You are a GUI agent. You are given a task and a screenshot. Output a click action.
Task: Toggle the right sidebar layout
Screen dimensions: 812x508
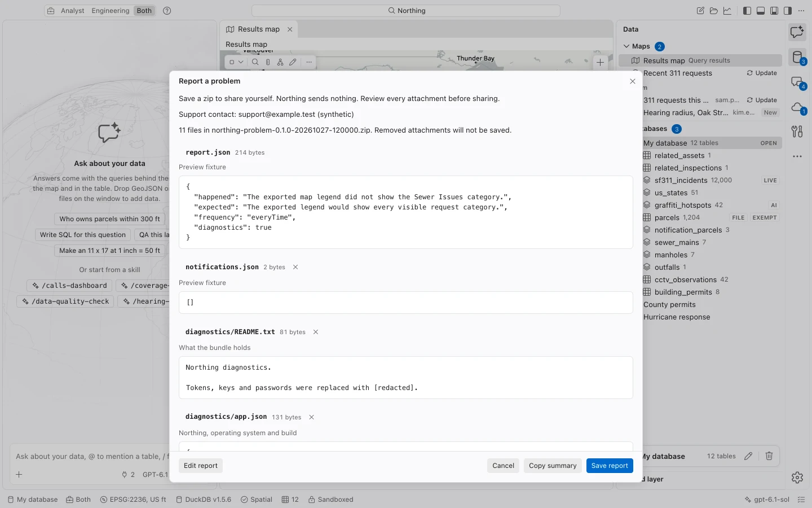pos(788,11)
